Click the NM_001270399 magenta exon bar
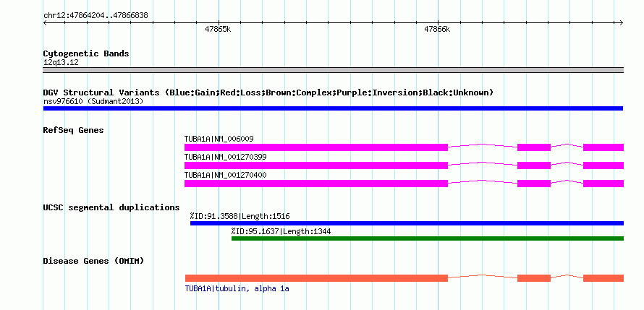Screen dimensions: 644x310 pyautogui.click(x=315, y=165)
